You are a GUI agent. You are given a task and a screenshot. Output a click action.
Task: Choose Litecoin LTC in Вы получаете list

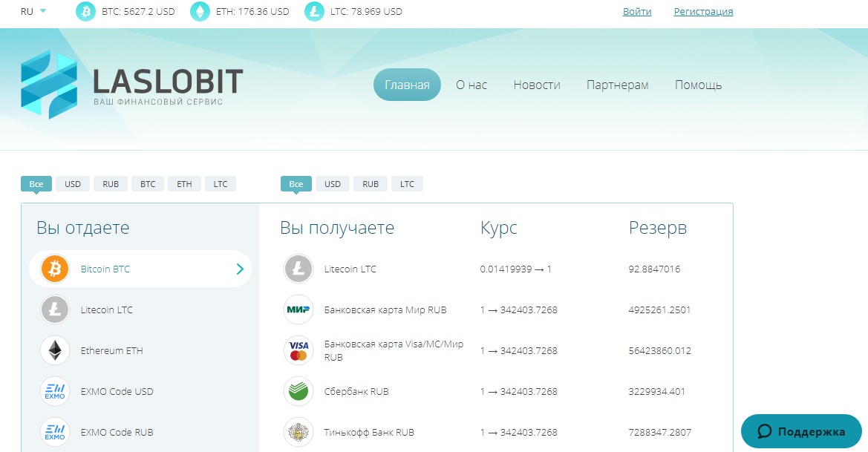350,269
